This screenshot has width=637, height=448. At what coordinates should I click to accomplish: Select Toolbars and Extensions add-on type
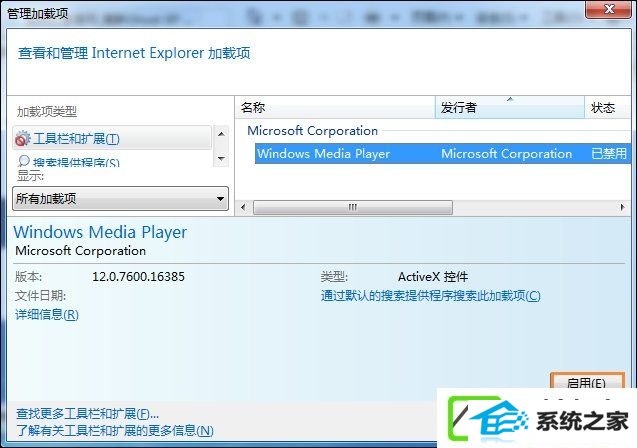point(112,138)
